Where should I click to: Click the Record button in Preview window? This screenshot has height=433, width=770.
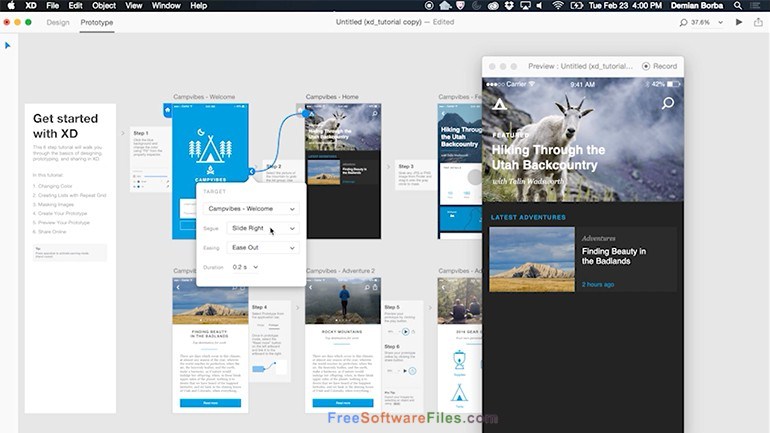click(660, 66)
